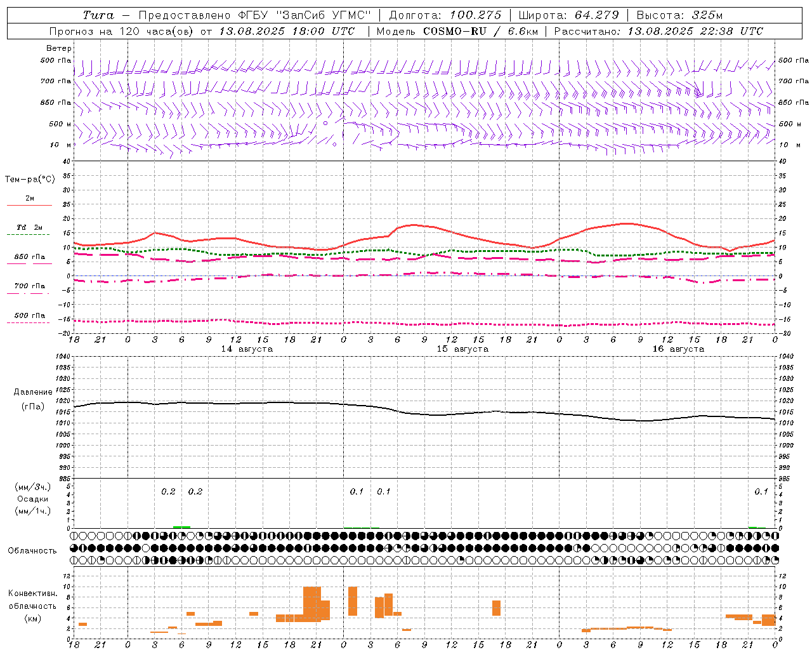Viewport: 812px width, 650px height.
Task: Click the "14 августа" date label
Action: pyautogui.click(x=247, y=349)
